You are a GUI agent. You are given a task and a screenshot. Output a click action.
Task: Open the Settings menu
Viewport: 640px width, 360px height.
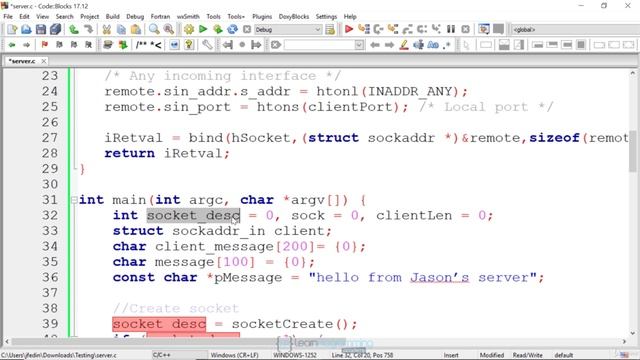(326, 16)
